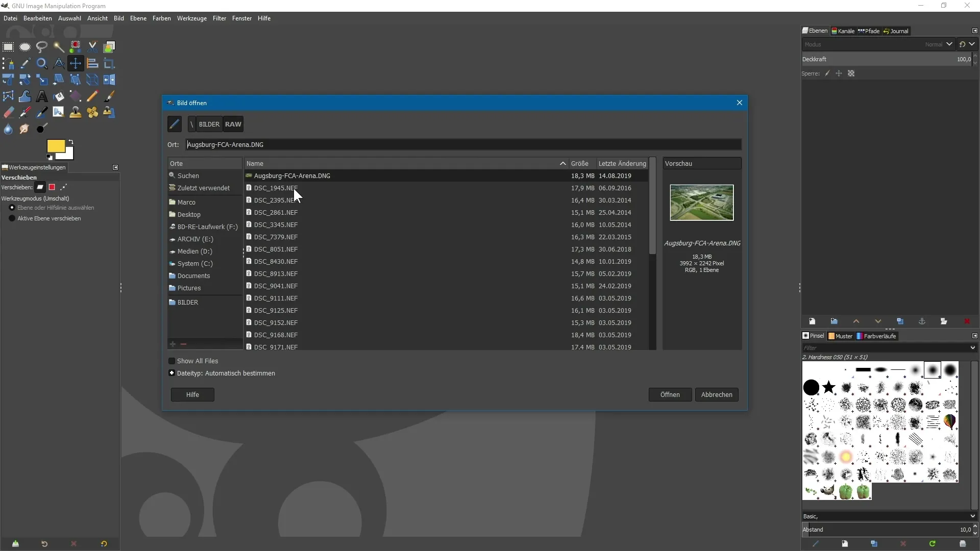Toggle move path mode icon
980x551 pixels.
[x=64, y=187]
